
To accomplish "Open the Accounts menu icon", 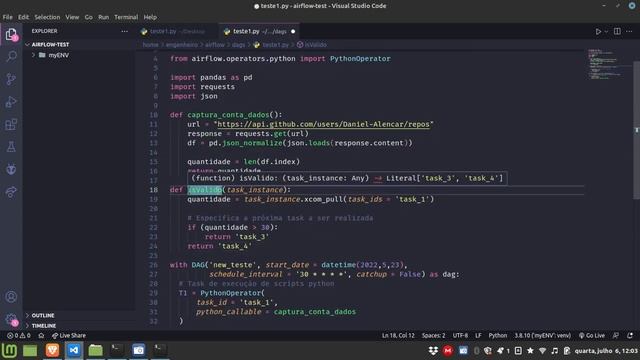I will click(x=11, y=297).
